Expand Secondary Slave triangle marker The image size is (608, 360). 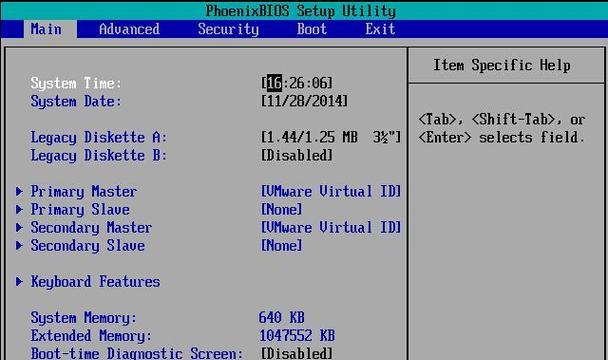coord(19,246)
